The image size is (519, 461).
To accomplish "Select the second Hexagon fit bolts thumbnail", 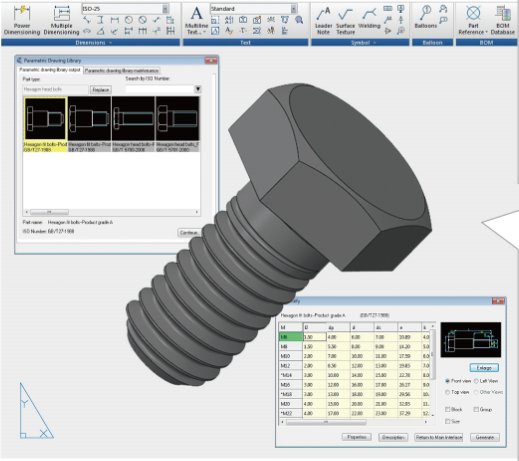I will 89,124.
